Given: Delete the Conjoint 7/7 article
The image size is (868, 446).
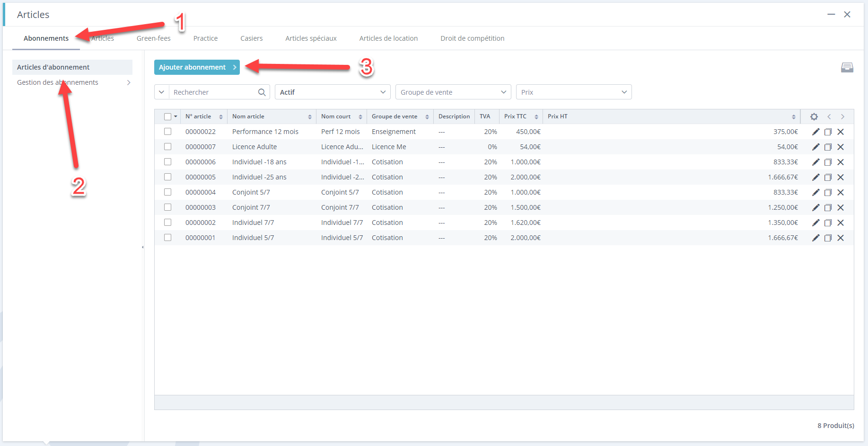Looking at the screenshot, I should [x=841, y=207].
